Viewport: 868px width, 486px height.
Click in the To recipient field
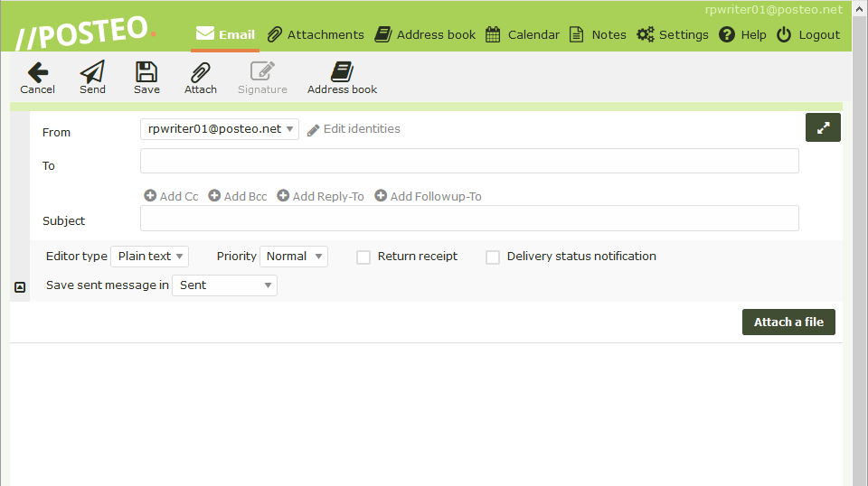pos(469,161)
